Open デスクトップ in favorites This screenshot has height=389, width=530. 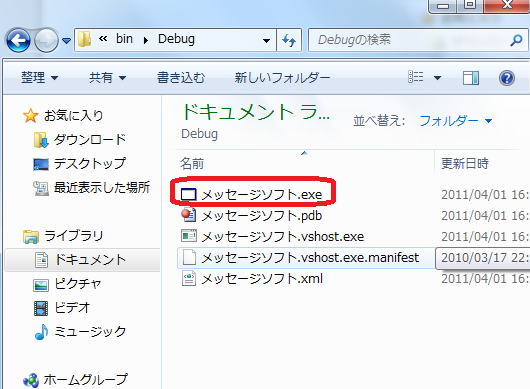(x=90, y=164)
